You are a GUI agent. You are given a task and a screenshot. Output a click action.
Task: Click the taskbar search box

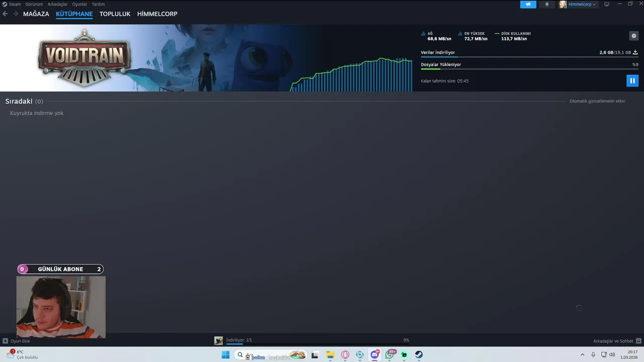(272, 355)
